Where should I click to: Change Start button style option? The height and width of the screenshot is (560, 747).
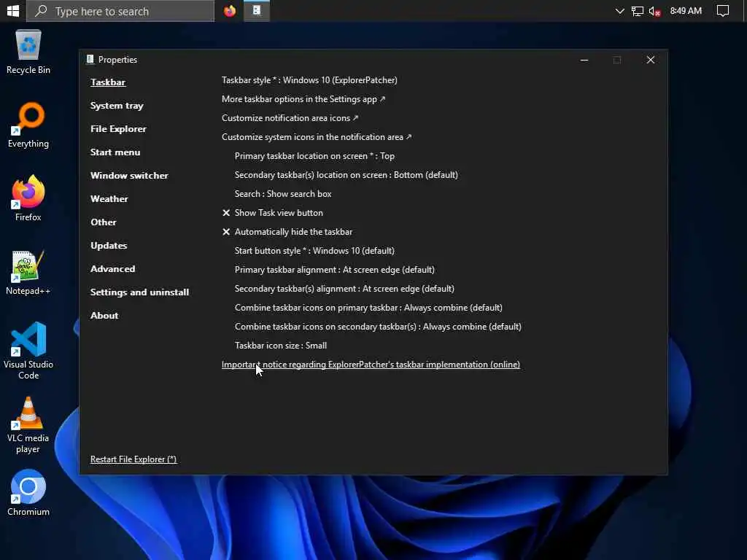(x=314, y=251)
